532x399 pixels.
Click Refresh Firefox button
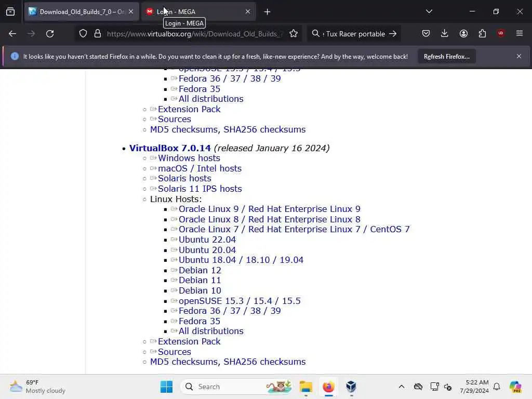coord(446,57)
